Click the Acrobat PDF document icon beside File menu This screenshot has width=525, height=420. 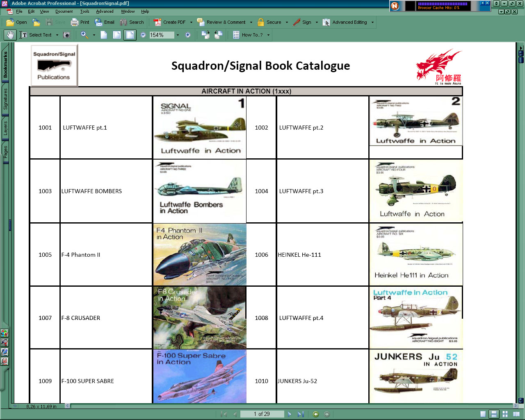(x=10, y=11)
